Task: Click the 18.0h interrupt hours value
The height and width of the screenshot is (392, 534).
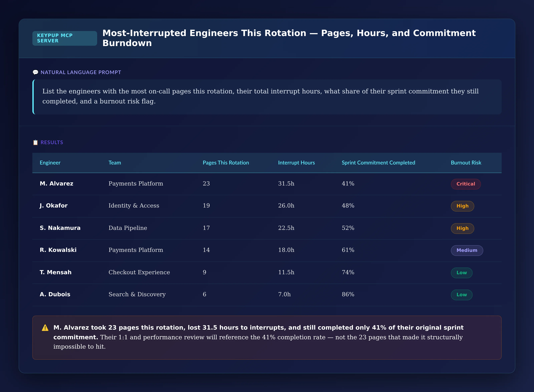Action: point(286,250)
